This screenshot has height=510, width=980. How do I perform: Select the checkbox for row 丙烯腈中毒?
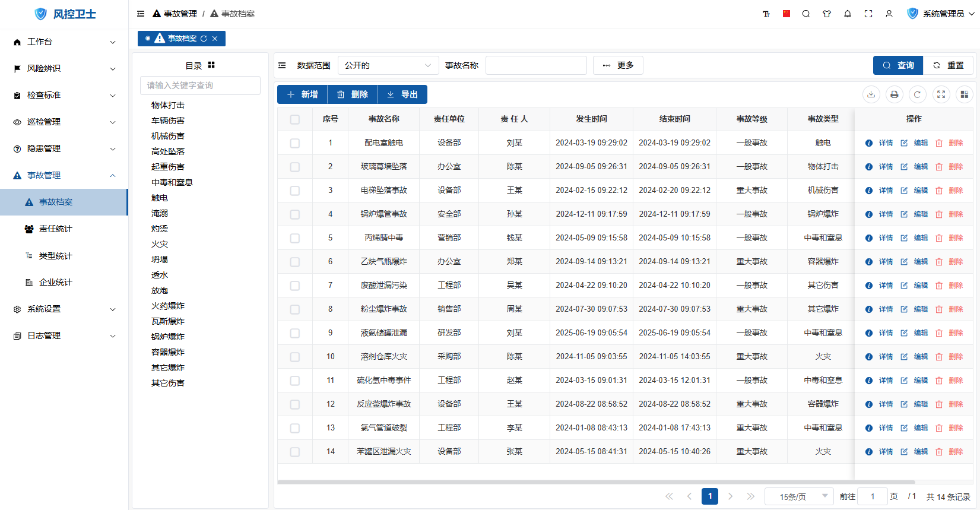[295, 238]
